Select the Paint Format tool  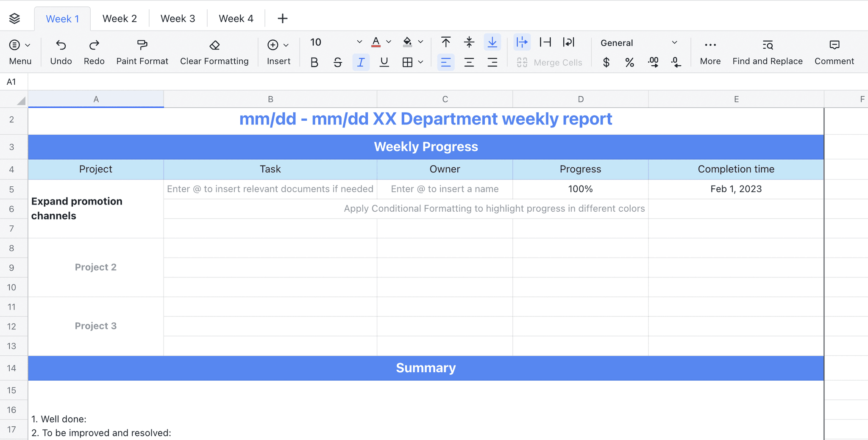142,51
